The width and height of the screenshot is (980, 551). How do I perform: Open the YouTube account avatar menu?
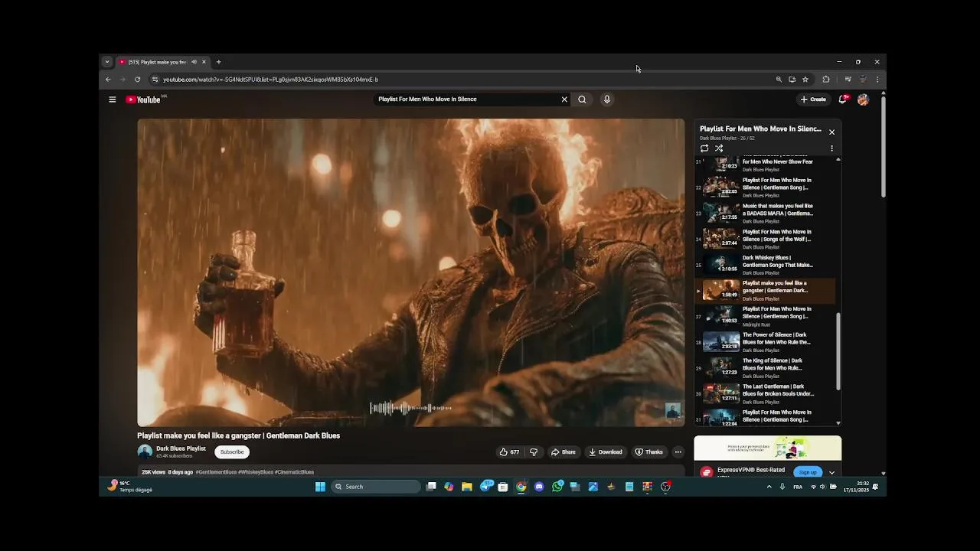(x=863, y=99)
